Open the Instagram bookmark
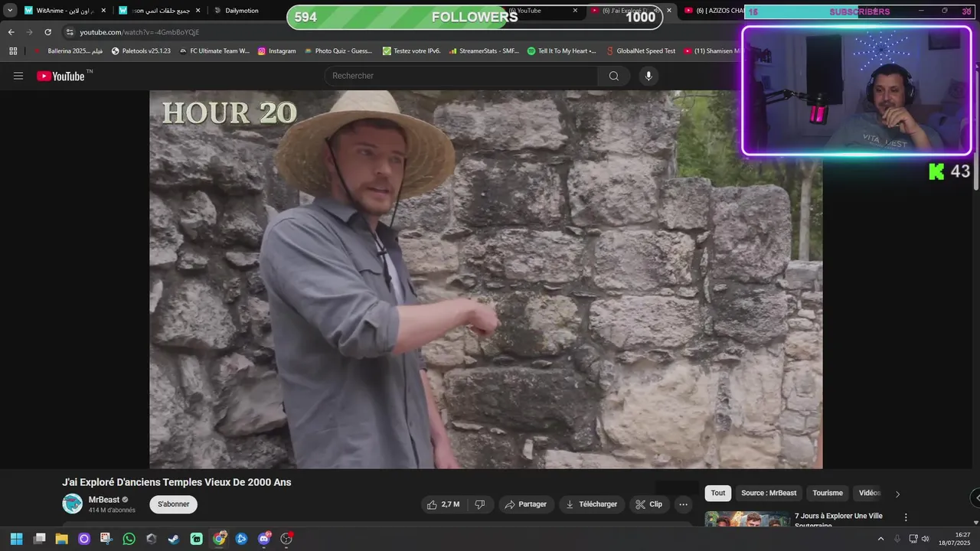The height and width of the screenshot is (551, 980). 276,51
